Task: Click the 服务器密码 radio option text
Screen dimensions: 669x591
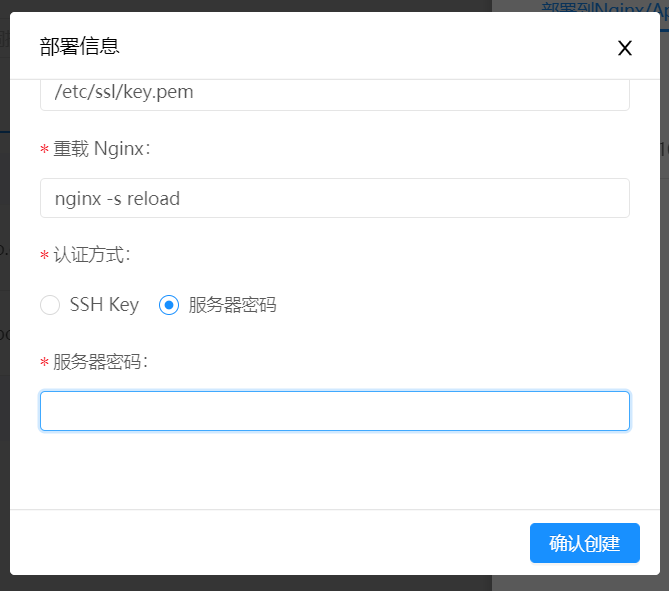Action: pos(232,305)
